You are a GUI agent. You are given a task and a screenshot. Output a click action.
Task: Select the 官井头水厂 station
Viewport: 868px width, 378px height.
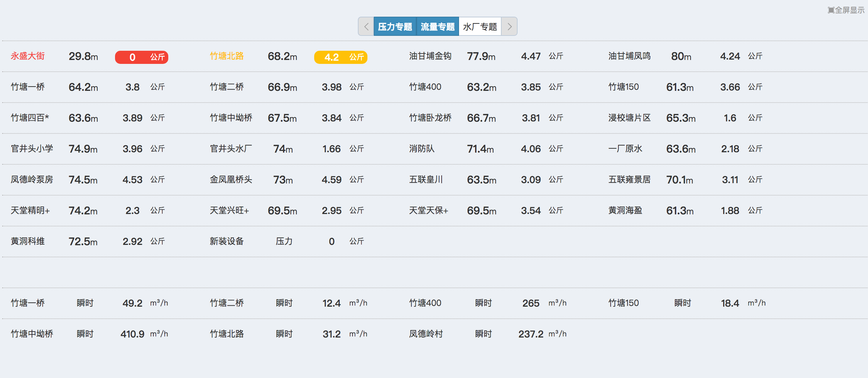tap(230, 149)
